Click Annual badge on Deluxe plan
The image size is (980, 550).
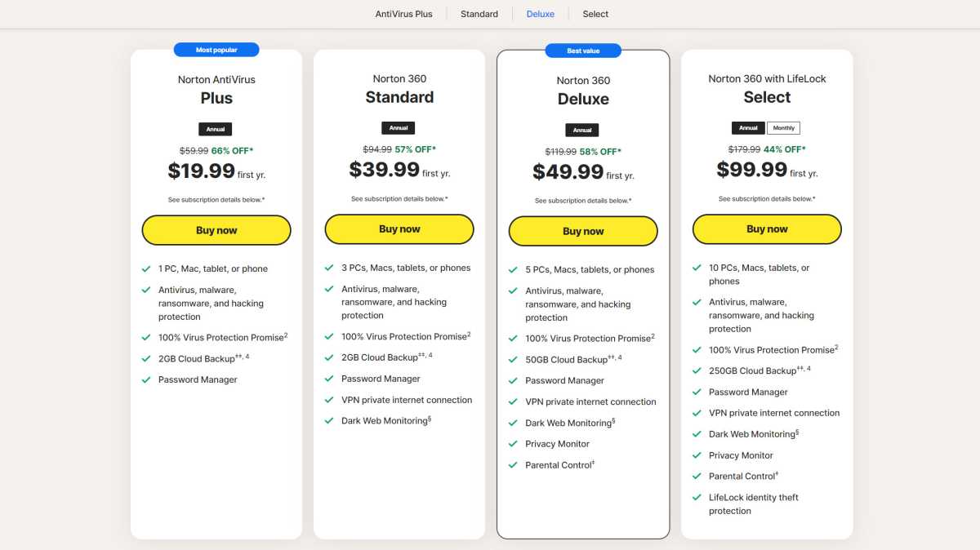[582, 130]
